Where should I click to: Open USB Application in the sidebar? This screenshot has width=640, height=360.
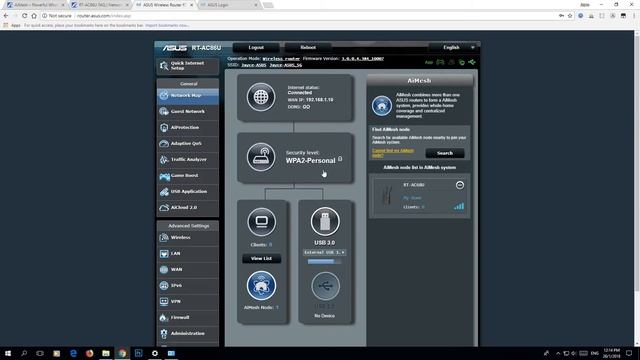[x=187, y=191]
